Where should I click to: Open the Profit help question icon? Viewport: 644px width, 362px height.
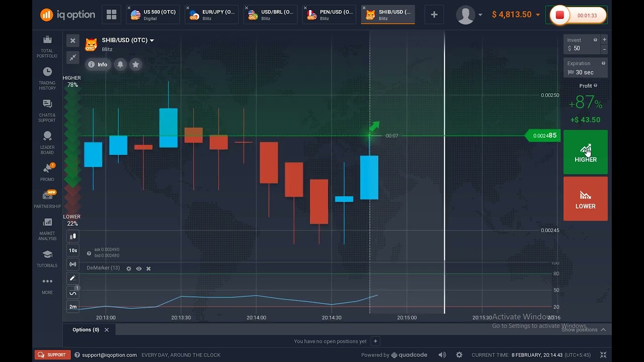(595, 86)
